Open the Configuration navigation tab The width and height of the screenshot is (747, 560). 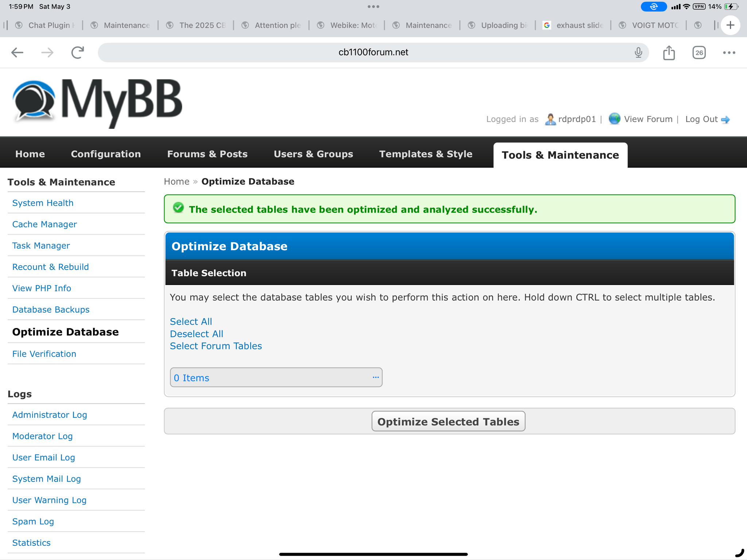point(106,154)
